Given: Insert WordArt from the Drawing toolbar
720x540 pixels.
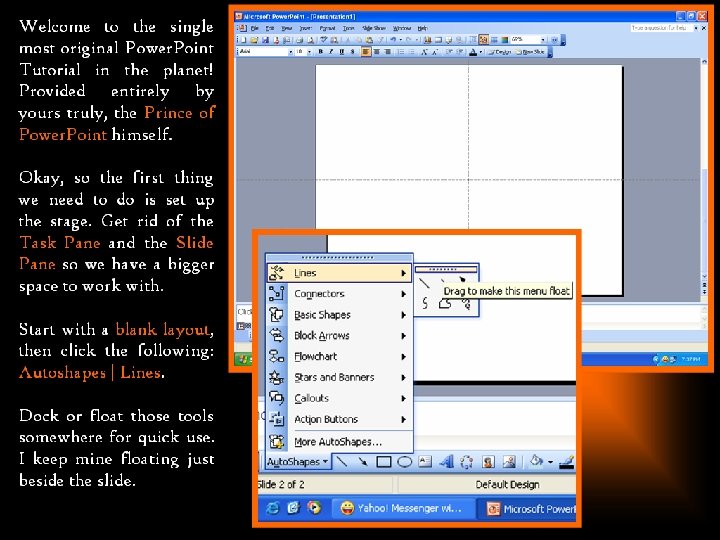Looking at the screenshot, I should click(446, 461).
